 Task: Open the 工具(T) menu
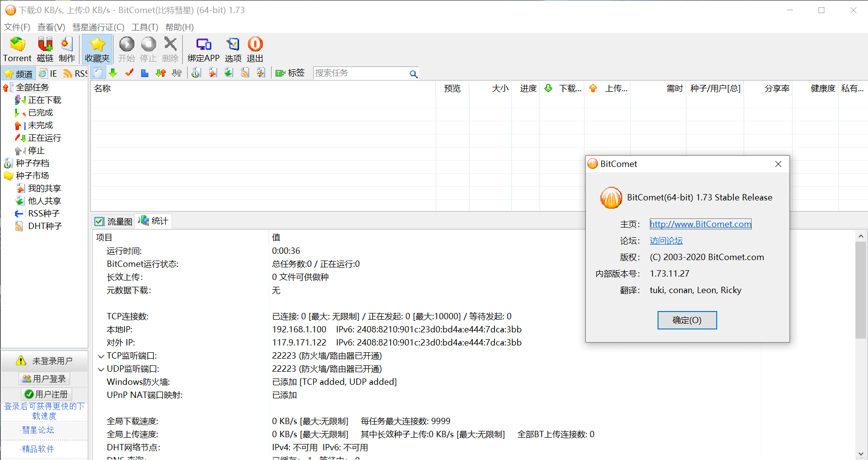click(x=145, y=27)
